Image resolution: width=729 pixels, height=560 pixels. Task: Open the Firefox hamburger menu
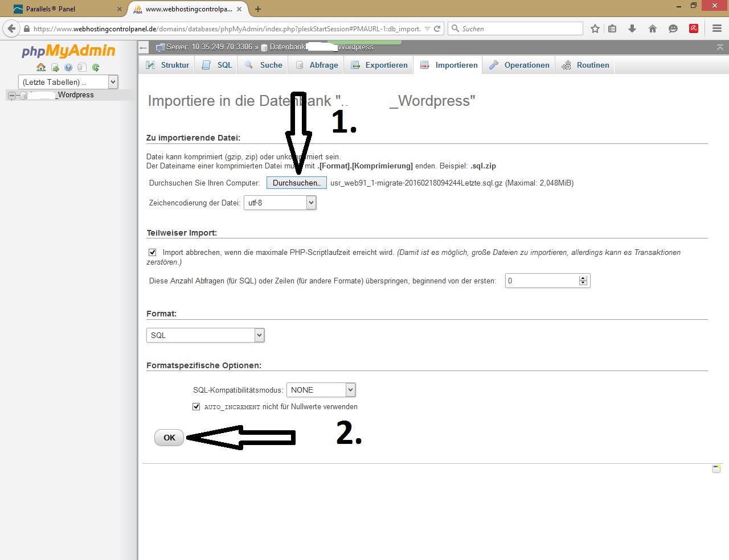click(717, 28)
